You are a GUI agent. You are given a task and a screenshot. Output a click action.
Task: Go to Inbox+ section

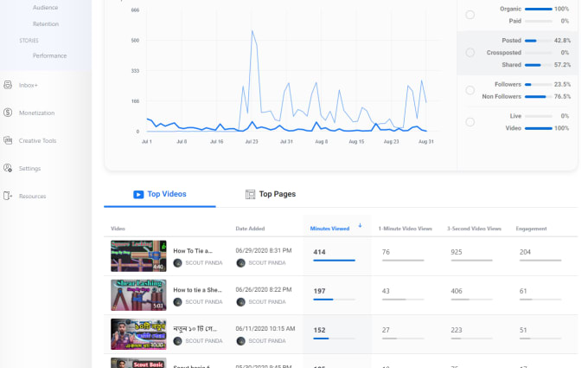(29, 85)
